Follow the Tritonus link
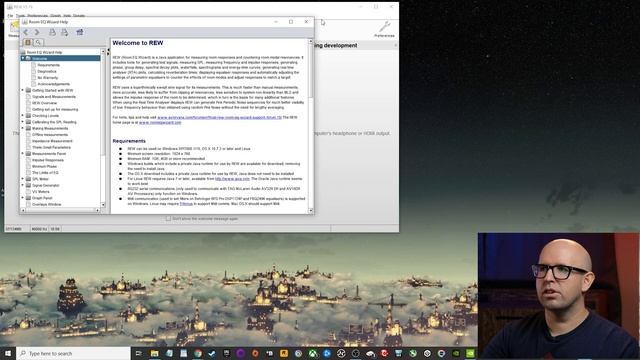This screenshot has width=640, height=360. point(186,204)
